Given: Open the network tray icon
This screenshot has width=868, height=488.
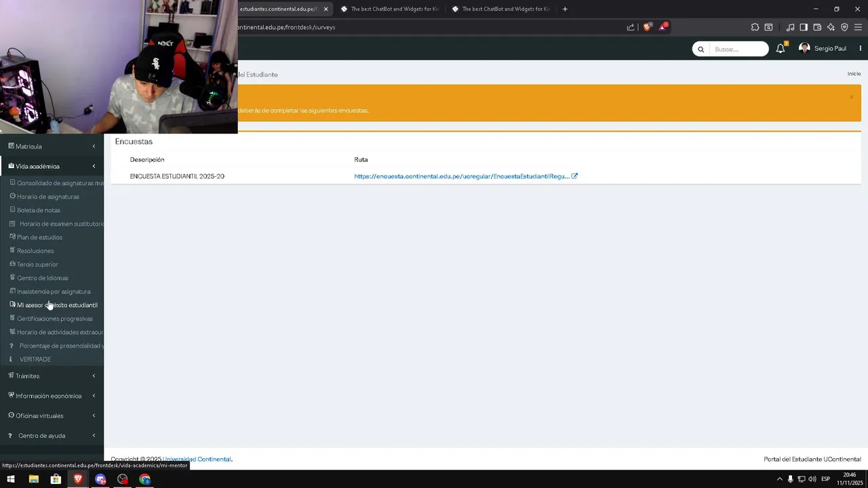Looking at the screenshot, I should pos(802,479).
